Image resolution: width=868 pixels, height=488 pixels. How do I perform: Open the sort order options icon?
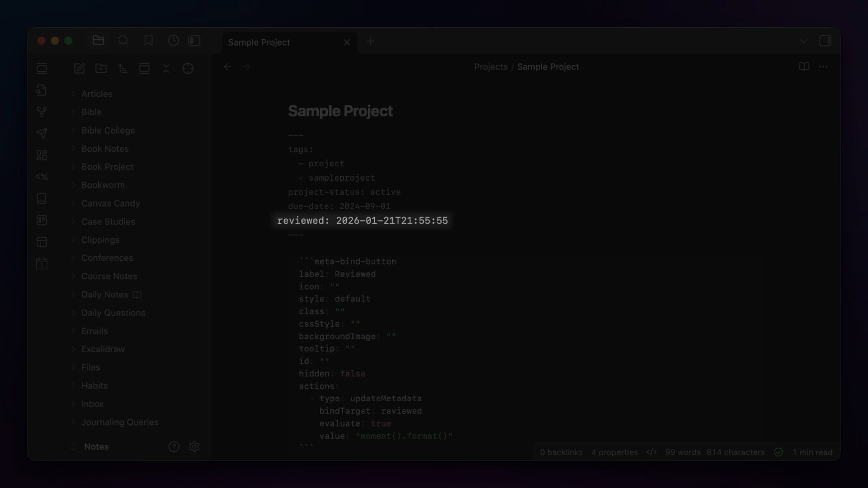tap(123, 68)
